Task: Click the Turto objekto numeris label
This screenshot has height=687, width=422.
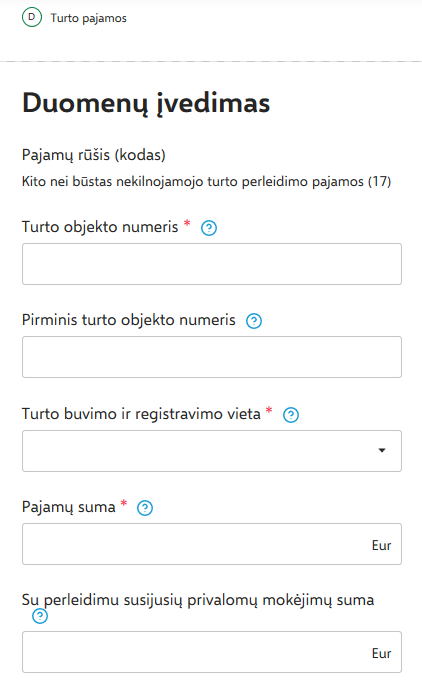Action: (100, 227)
